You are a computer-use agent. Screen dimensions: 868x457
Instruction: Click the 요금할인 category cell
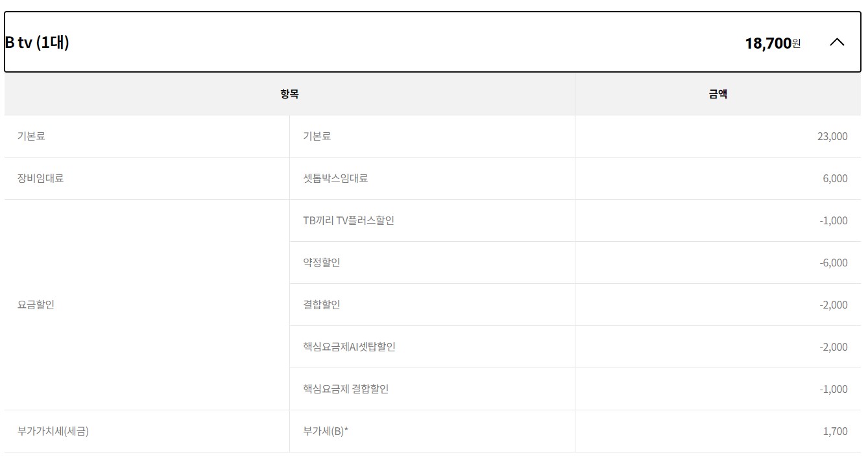click(x=36, y=305)
